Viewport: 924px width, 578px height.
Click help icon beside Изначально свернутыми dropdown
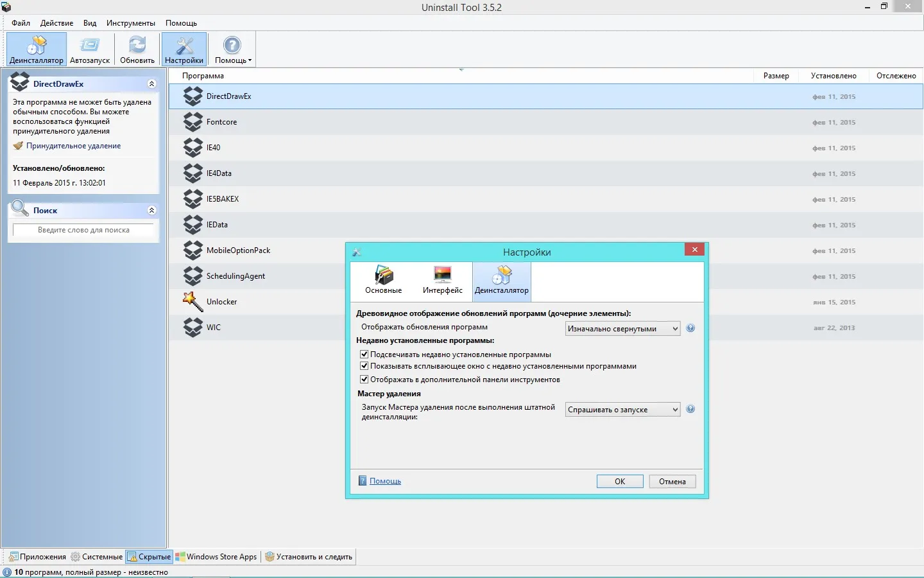(690, 328)
